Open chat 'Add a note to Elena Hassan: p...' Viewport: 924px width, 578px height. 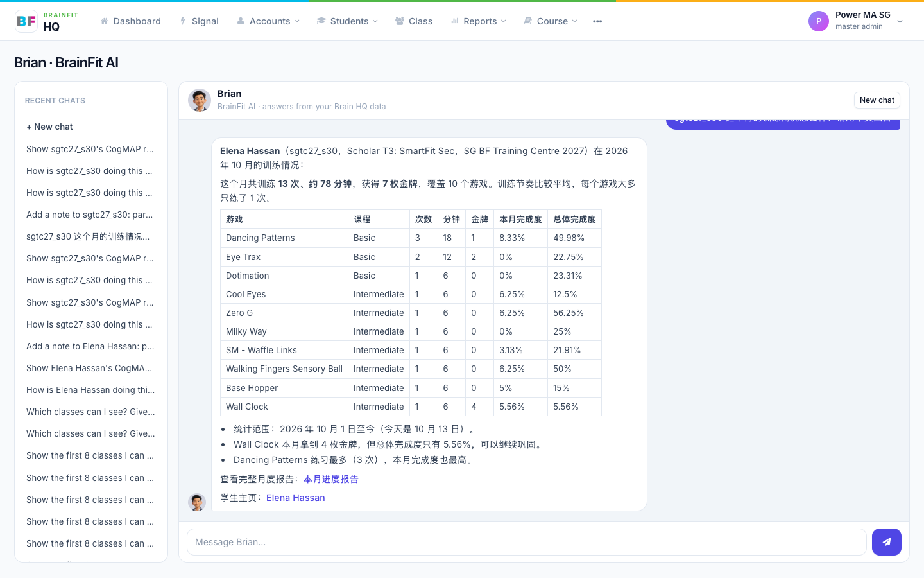pyautogui.click(x=90, y=346)
